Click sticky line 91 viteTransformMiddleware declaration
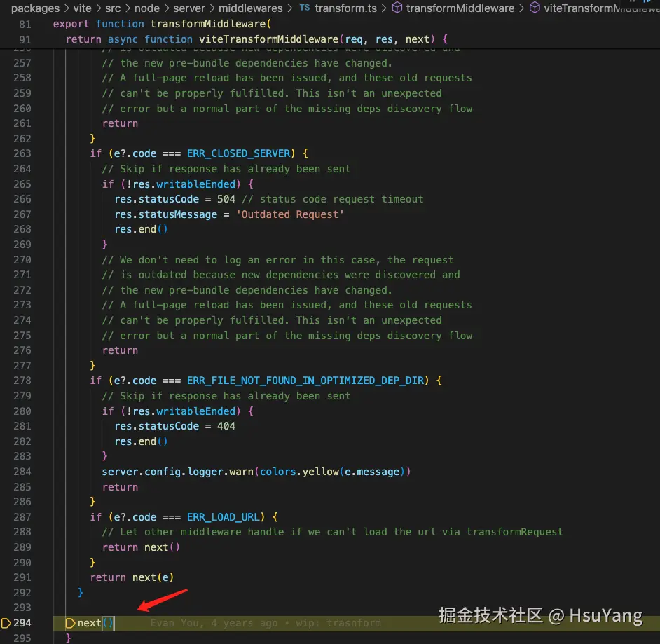Screen dimensions: 660x644 coord(256,39)
